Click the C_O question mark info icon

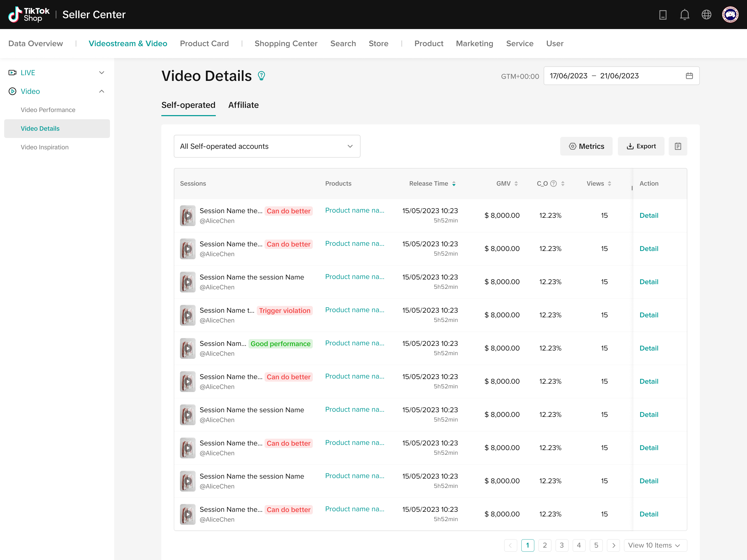click(554, 183)
